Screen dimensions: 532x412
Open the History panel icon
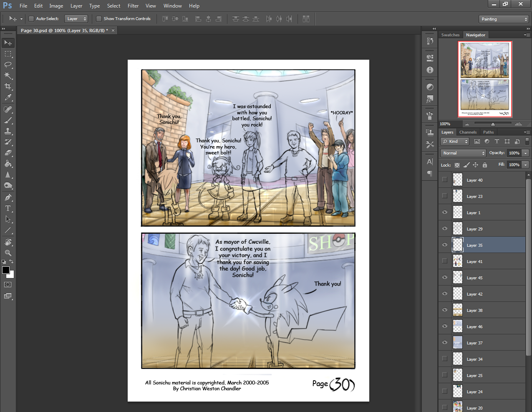430,41
